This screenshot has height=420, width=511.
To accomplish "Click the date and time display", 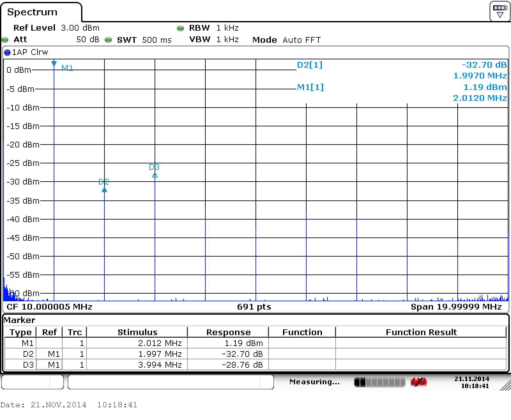I will [x=472, y=382].
